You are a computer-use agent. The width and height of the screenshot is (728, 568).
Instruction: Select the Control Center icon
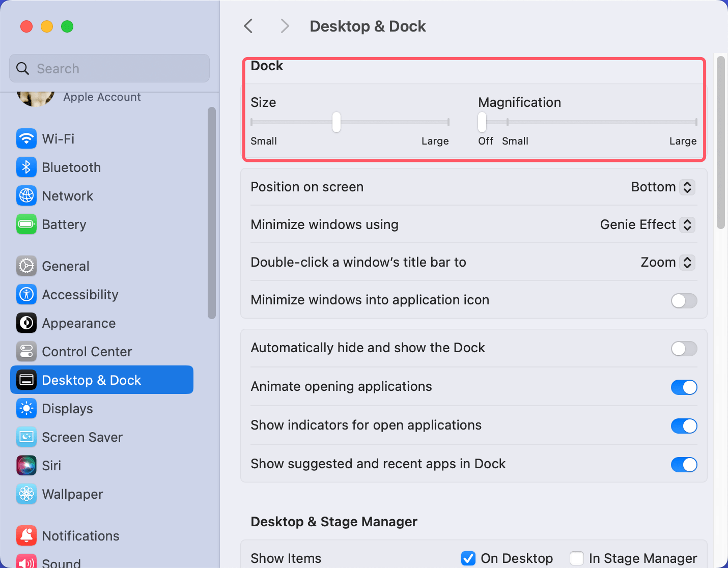(26, 351)
